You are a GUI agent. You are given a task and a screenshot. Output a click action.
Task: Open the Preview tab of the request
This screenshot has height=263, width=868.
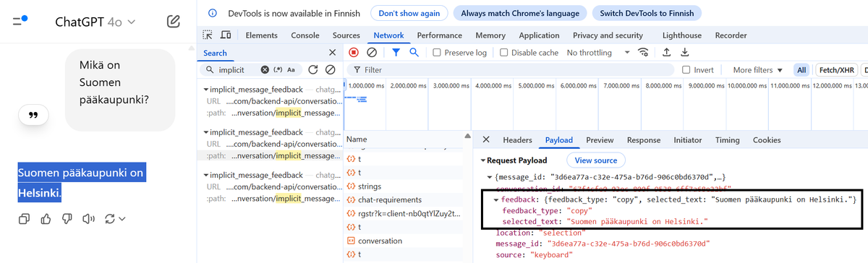coord(600,140)
